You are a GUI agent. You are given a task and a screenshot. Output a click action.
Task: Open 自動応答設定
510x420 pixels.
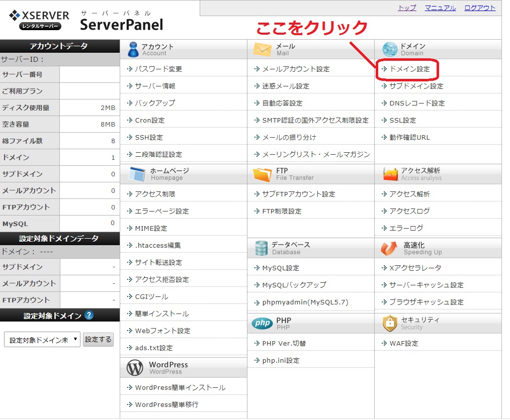[x=282, y=103]
